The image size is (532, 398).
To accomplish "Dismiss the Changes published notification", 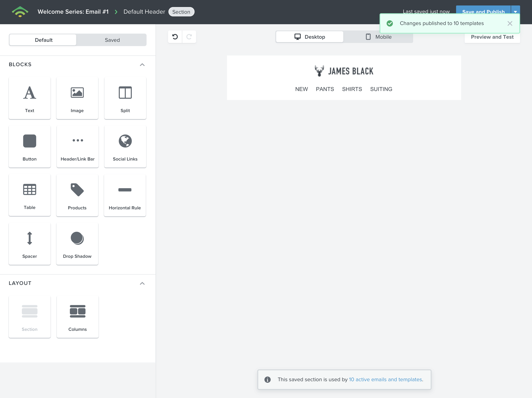I will point(510,23).
